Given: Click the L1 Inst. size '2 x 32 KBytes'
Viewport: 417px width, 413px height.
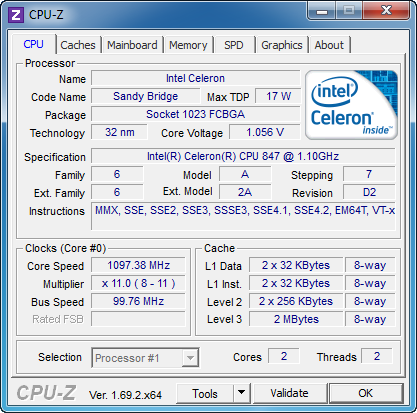Looking at the screenshot, I should [x=296, y=283].
